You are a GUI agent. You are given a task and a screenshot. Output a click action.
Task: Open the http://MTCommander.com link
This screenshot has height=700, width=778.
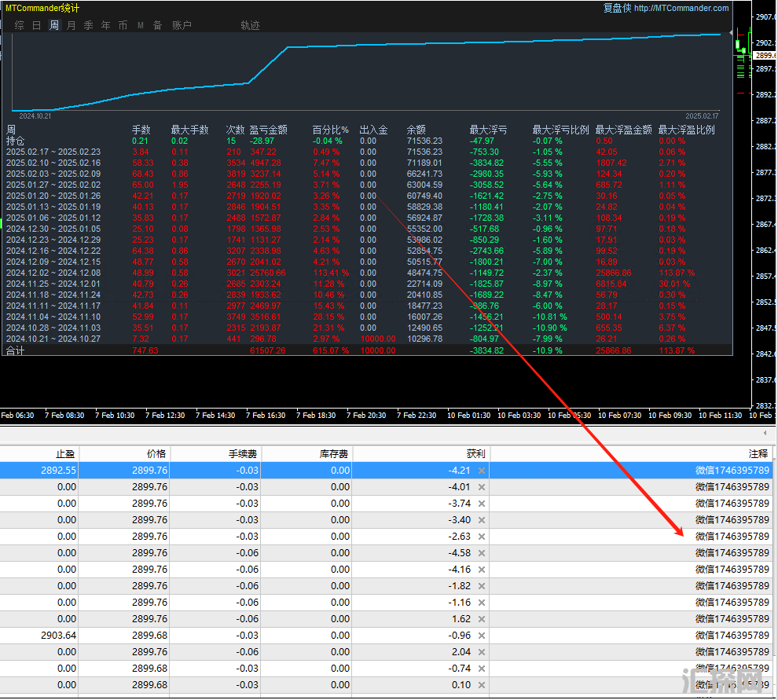click(681, 8)
